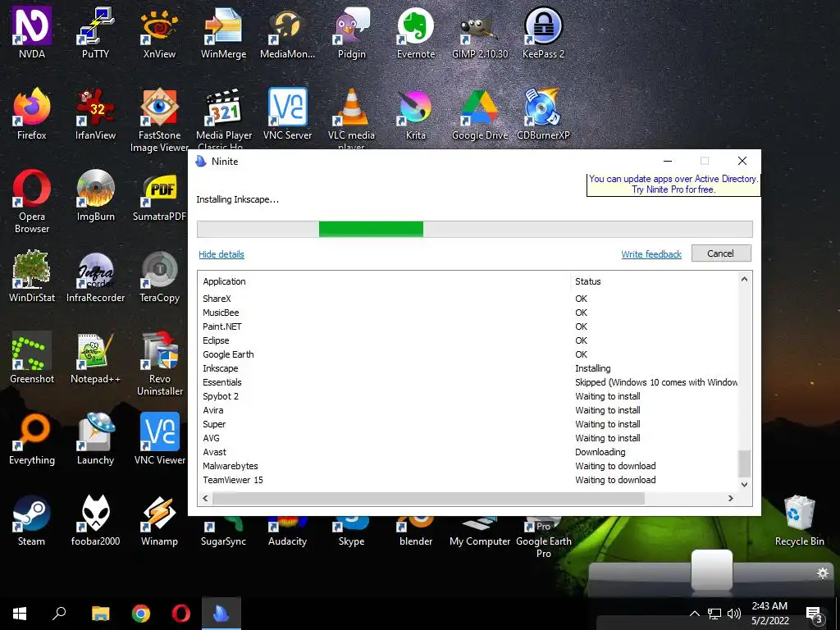
Task: Open Notepad++ desktop shortcut
Action: tap(95, 358)
